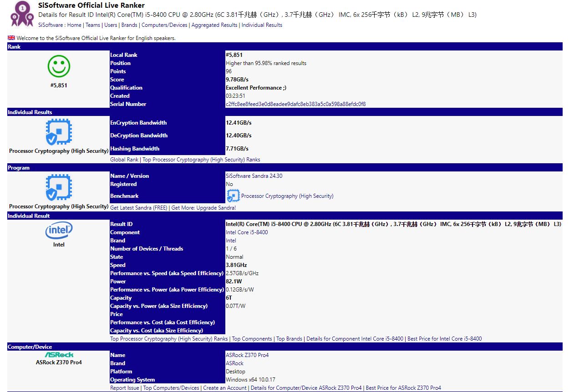Open the Home link
The width and height of the screenshot is (569, 392).
tap(74, 25)
